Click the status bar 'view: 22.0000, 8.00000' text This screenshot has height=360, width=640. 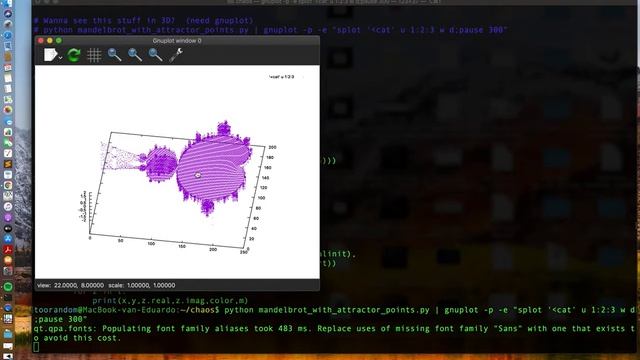tap(71, 285)
